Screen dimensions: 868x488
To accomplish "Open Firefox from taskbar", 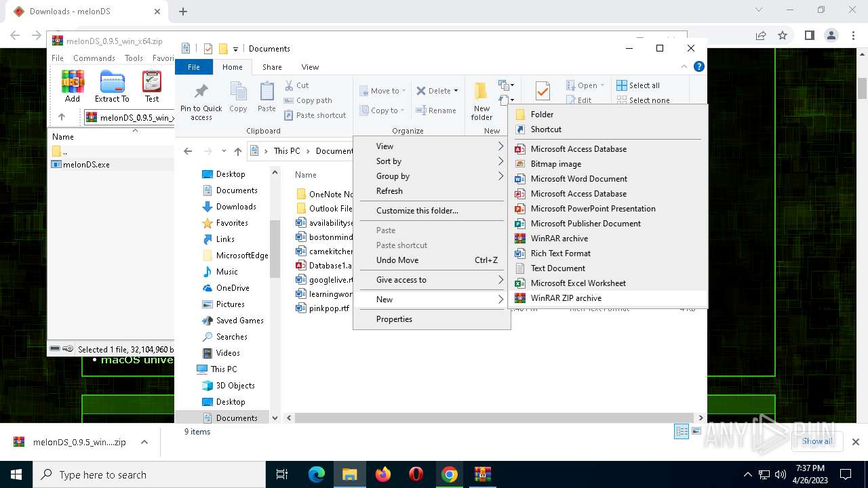I will tap(383, 474).
